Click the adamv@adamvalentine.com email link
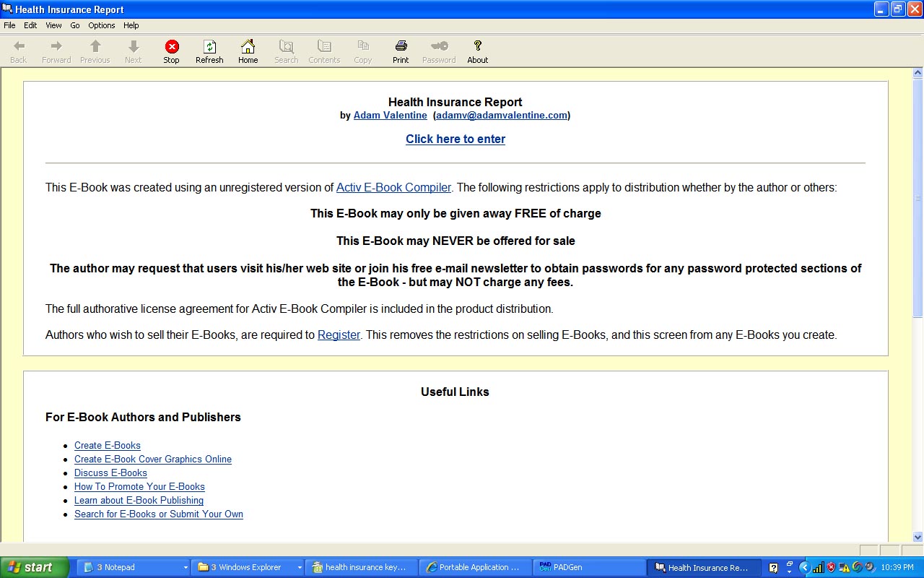Image resolution: width=924 pixels, height=578 pixels. [502, 115]
